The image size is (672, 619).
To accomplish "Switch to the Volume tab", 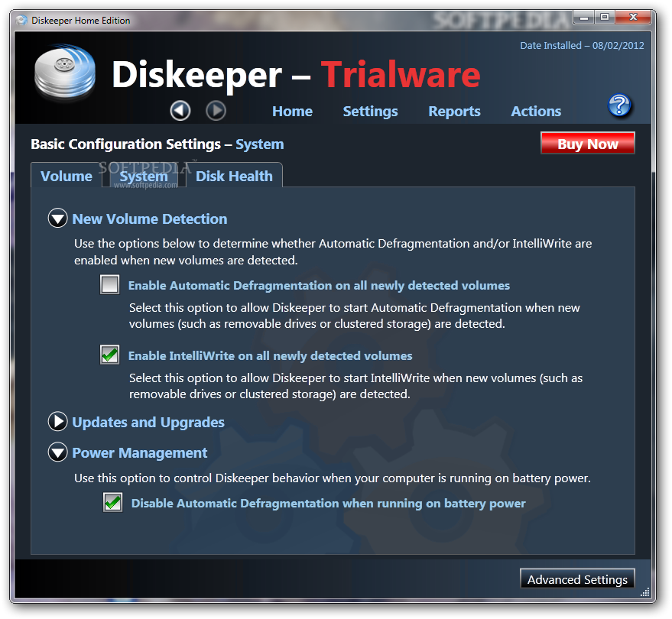I will (x=67, y=176).
